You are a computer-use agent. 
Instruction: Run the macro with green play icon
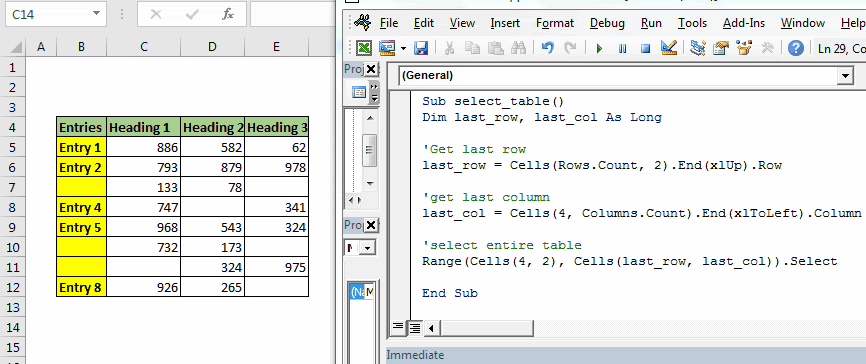599,49
